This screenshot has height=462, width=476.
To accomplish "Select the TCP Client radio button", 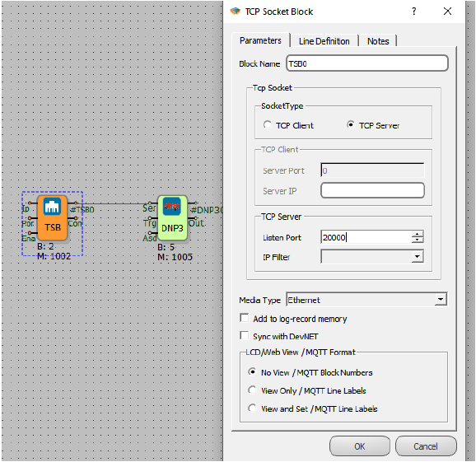I will coord(267,124).
